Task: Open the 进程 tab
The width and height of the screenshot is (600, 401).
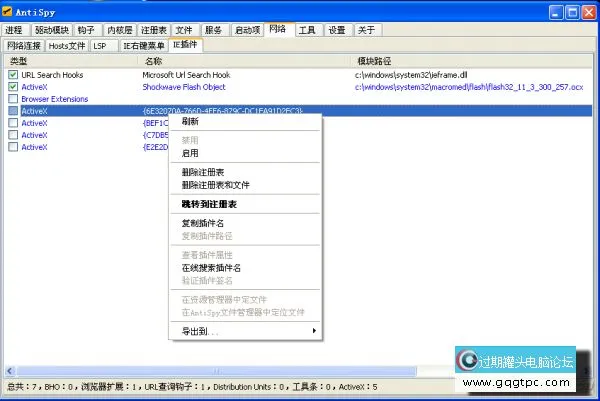Action: (14, 30)
